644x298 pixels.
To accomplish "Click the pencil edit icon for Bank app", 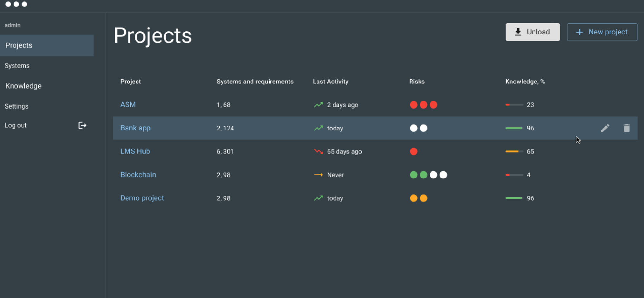I will tap(605, 128).
